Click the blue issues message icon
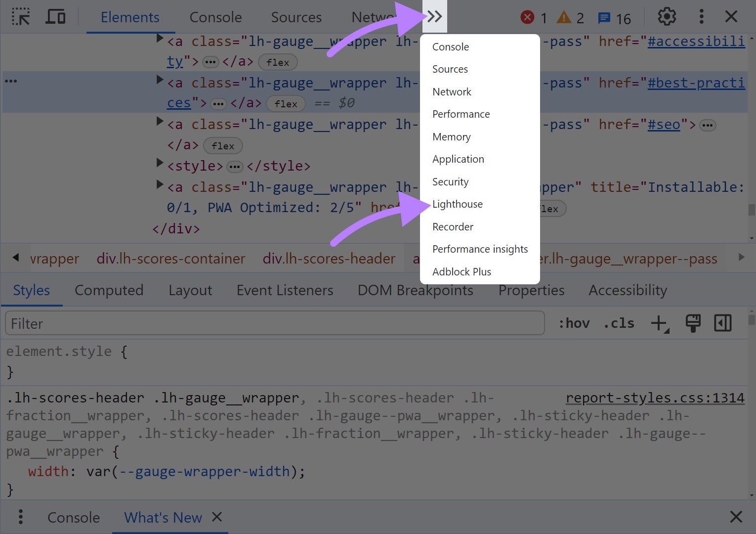756x534 pixels. [604, 18]
